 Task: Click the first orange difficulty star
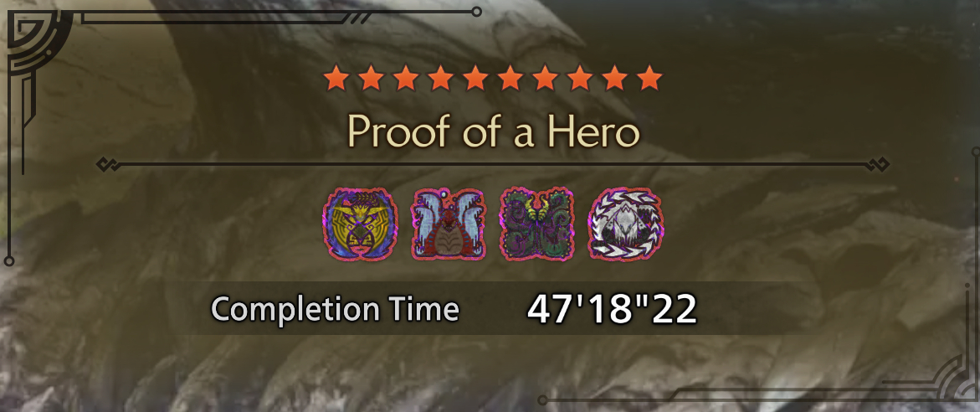(x=336, y=79)
